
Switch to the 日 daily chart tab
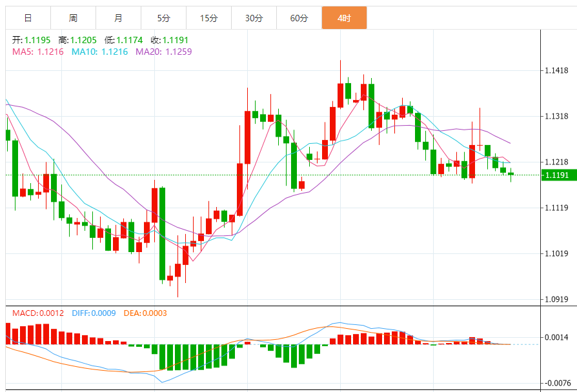(x=28, y=18)
